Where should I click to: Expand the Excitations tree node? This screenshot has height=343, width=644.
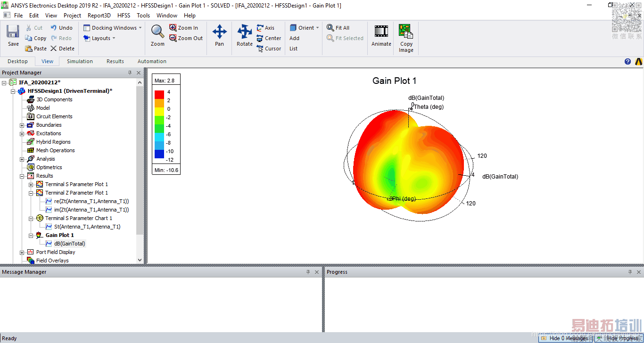(x=22, y=133)
